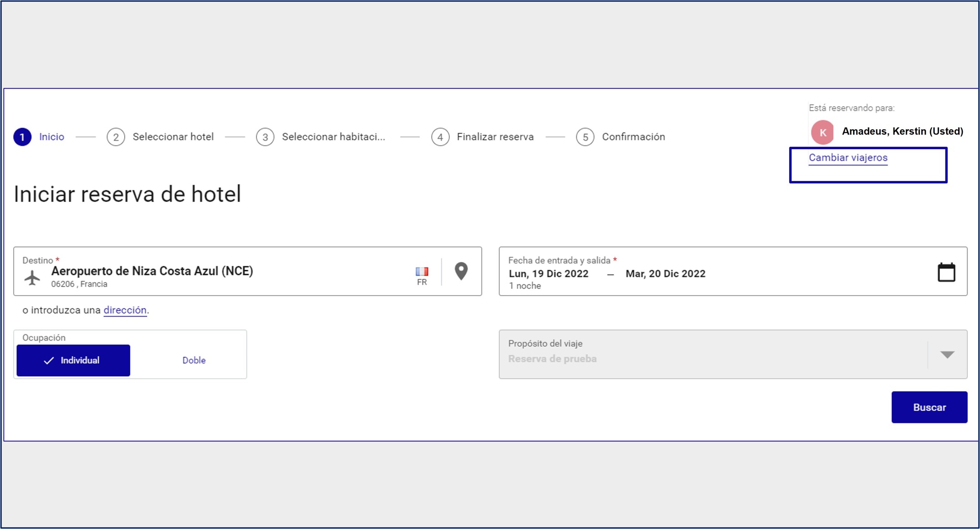This screenshot has width=980, height=529.
Task: Click the step 1 circle icon
Action: (x=22, y=137)
